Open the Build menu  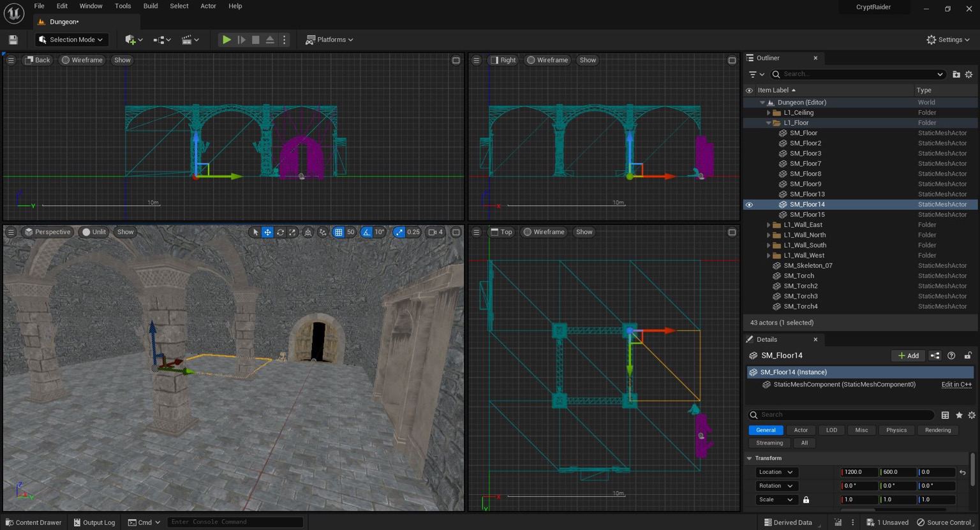tap(151, 6)
